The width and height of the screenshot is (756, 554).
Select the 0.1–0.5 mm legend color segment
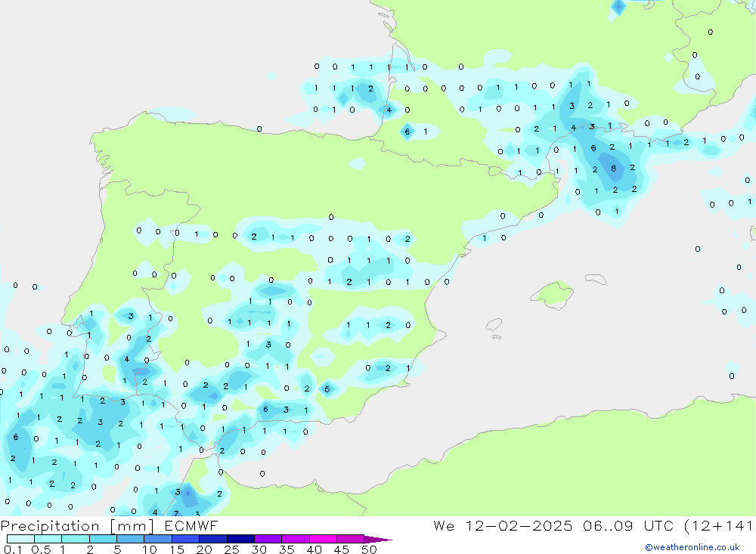[x=20, y=539]
